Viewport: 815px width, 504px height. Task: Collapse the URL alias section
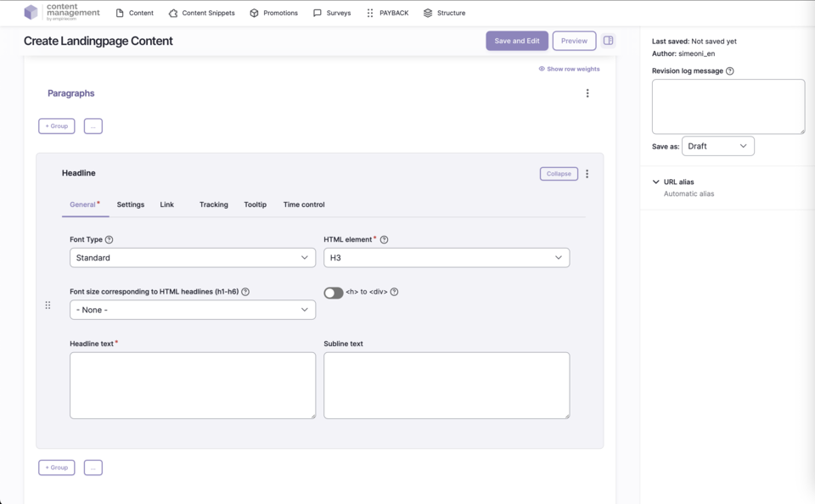click(656, 182)
